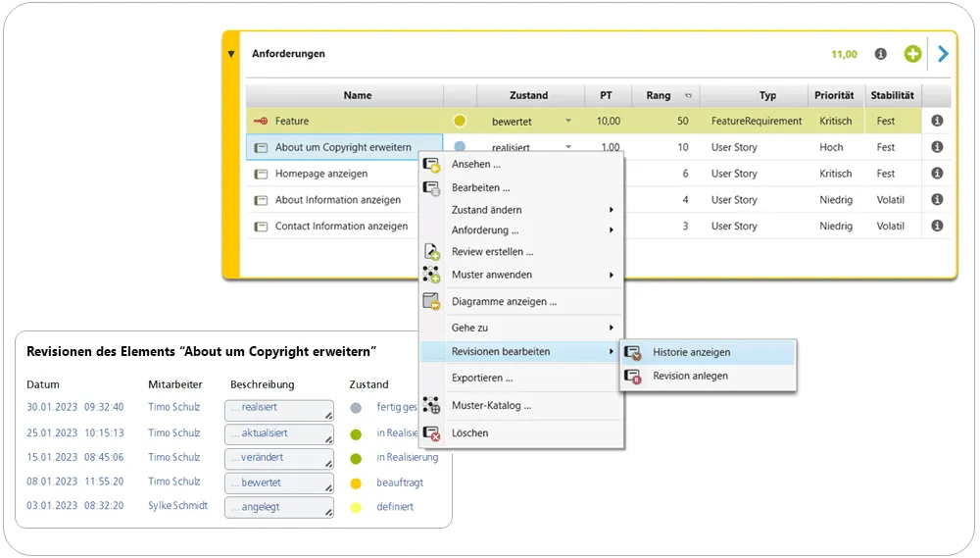Click the Stabilität column header
The width and height of the screenshot is (980, 558).
[892, 95]
